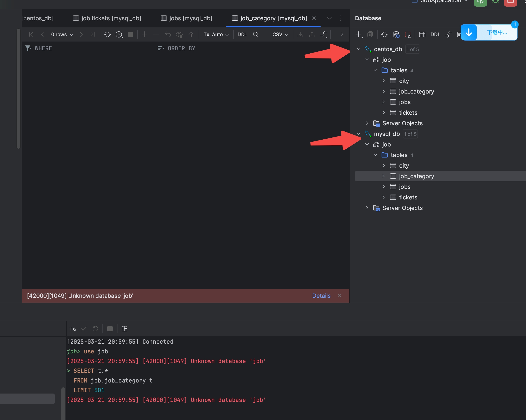Image resolution: width=526 pixels, height=420 pixels.
Task: Duplicate the selected data source
Action: [370, 34]
